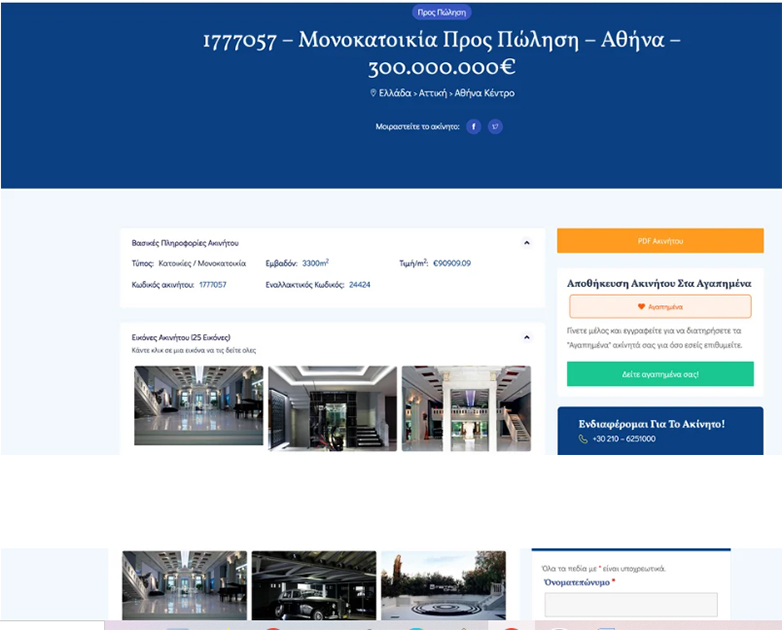Open third gallery photo with white columns
The width and height of the screenshot is (782, 630).
pyautogui.click(x=466, y=407)
